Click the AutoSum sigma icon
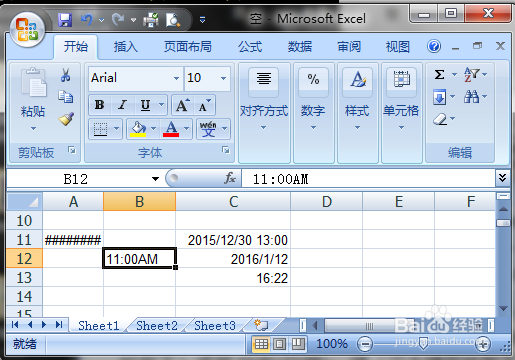The width and height of the screenshot is (515, 360). (x=439, y=75)
